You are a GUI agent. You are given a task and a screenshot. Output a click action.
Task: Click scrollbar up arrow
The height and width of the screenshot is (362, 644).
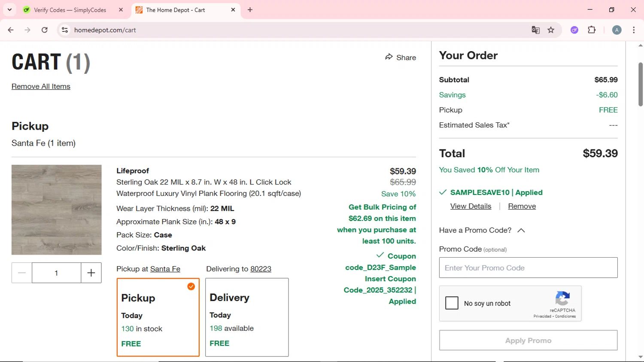pyautogui.click(x=640, y=45)
